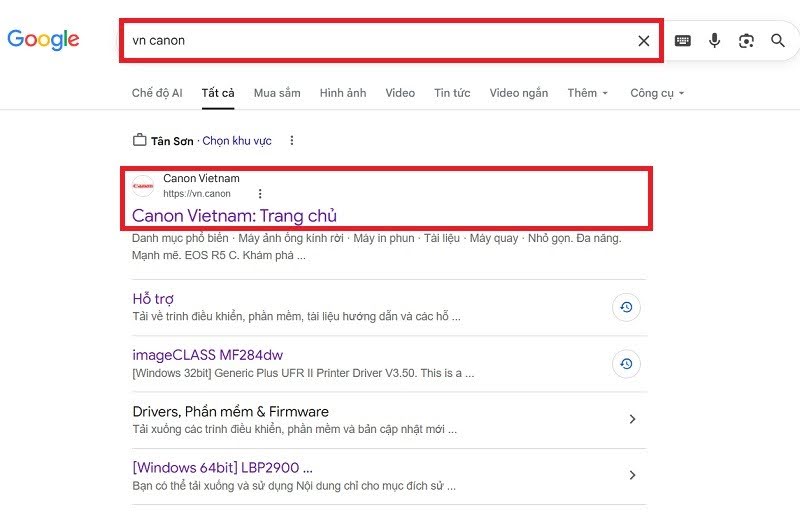Click the https://vn.canon URL text

click(x=197, y=194)
